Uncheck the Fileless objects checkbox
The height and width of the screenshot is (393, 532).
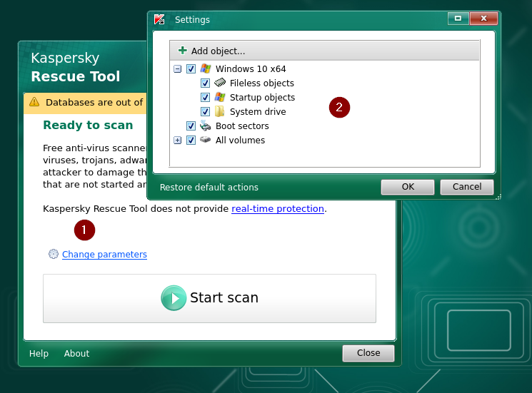(x=205, y=83)
